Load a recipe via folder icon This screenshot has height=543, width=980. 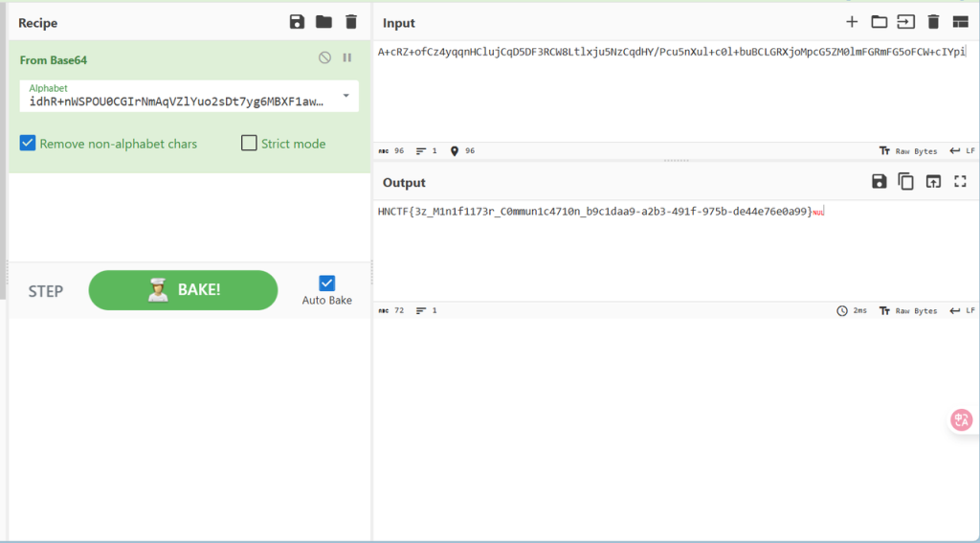[323, 23]
